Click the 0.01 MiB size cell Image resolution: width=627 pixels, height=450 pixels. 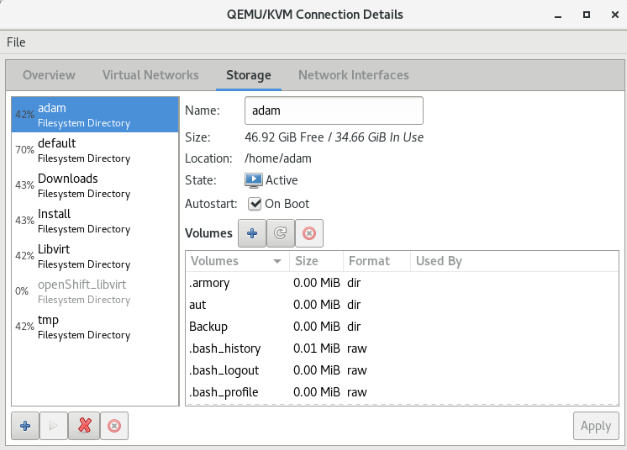[316, 348]
